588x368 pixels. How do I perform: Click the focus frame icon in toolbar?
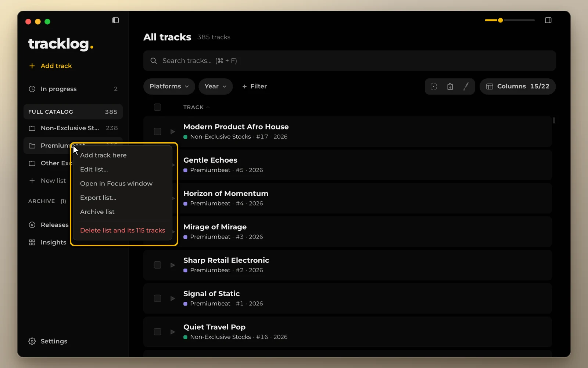[x=434, y=86]
